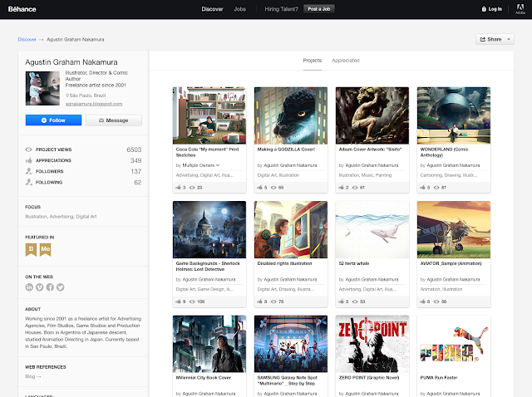The image size is (532, 397).
Task: Click the thumbs-up icon on the 52 hertz whale card
Action: pos(342,301)
